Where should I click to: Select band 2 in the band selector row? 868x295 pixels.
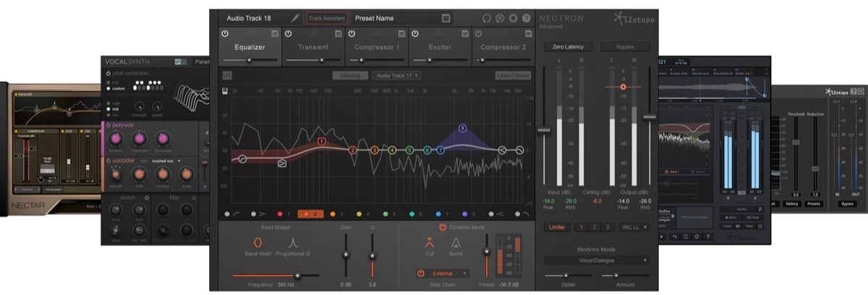(311, 214)
